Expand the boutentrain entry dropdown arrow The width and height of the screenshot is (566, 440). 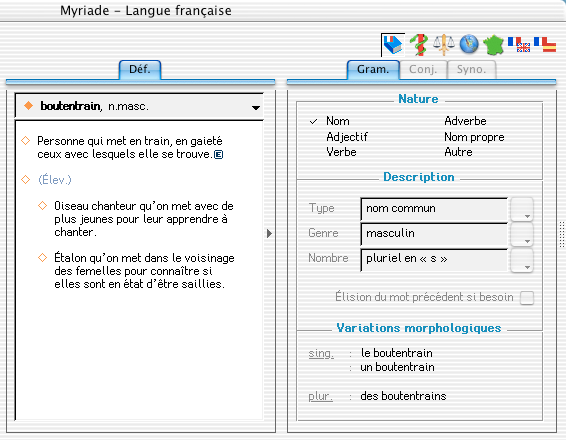256,107
